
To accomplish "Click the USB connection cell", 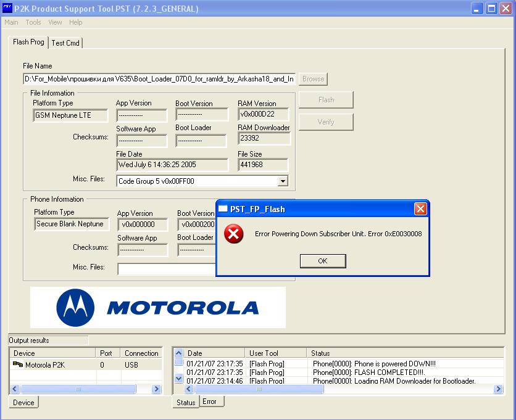I will pyautogui.click(x=131, y=364).
